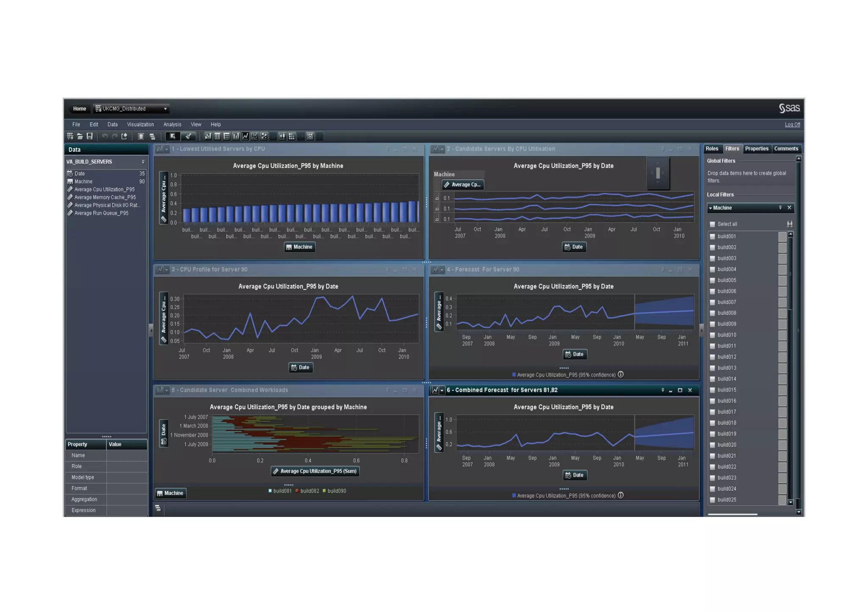Toggle the Select all checkbox

[712, 224]
